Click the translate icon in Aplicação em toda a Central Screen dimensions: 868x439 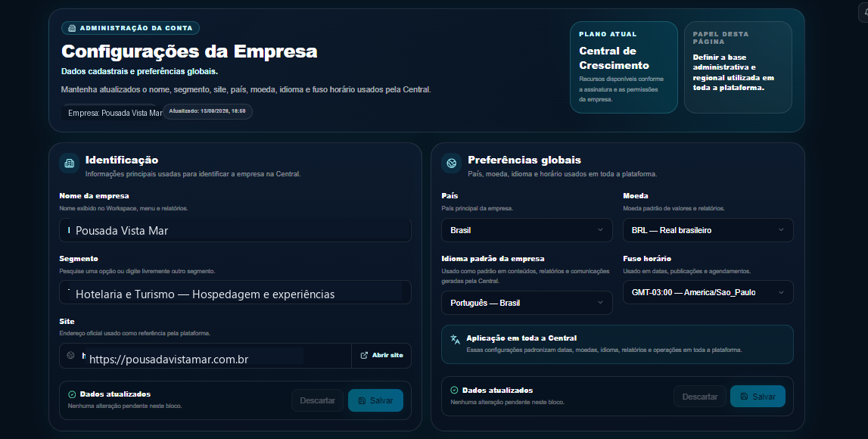coord(455,339)
